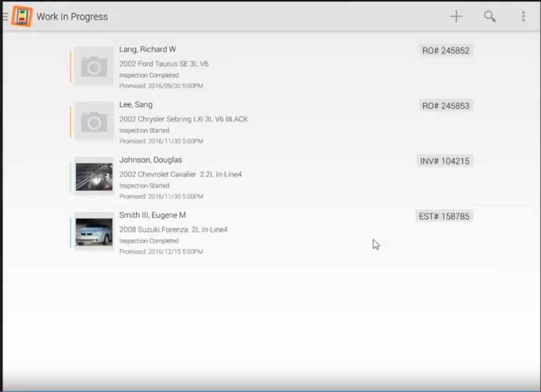View estimate EST# 158785
The height and width of the screenshot is (392, 541).
pos(444,216)
